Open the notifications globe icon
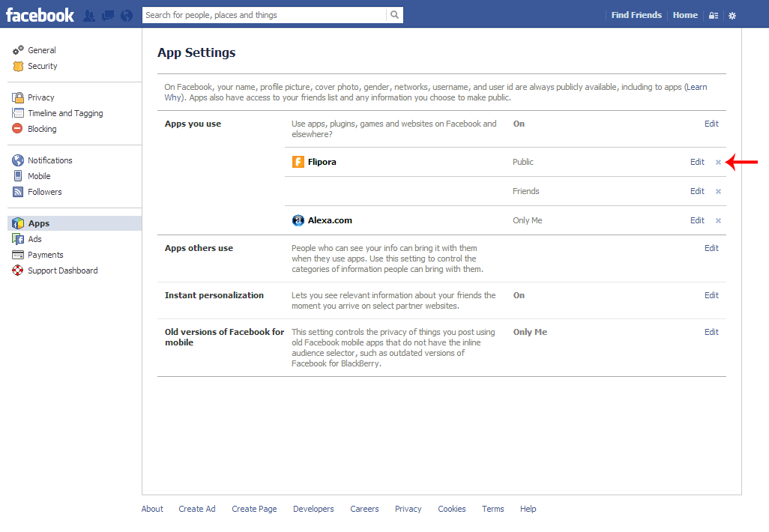Image resolution: width=769 pixels, height=532 pixels. [x=126, y=15]
